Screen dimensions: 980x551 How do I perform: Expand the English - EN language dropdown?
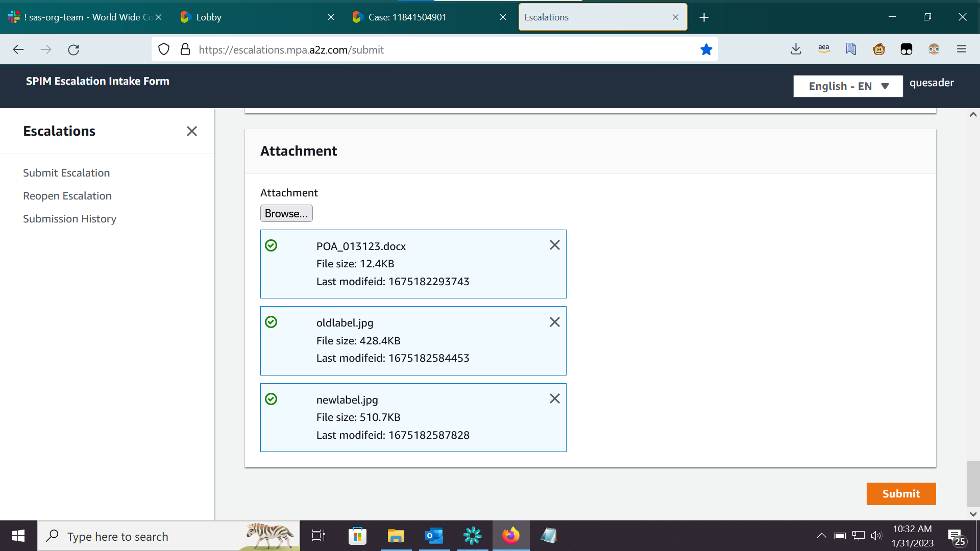tap(848, 86)
